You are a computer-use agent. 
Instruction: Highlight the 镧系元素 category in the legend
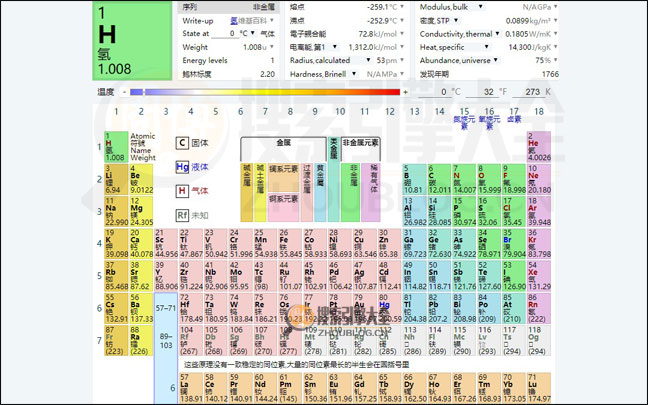pyautogui.click(x=284, y=177)
